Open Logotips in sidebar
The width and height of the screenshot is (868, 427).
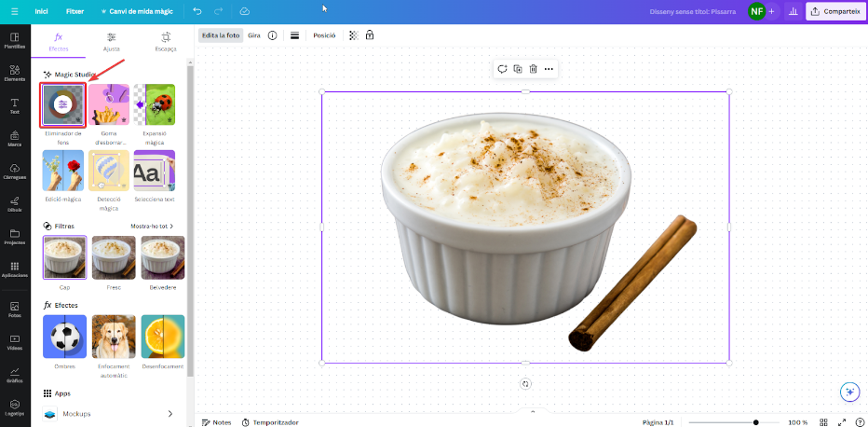[15, 407]
